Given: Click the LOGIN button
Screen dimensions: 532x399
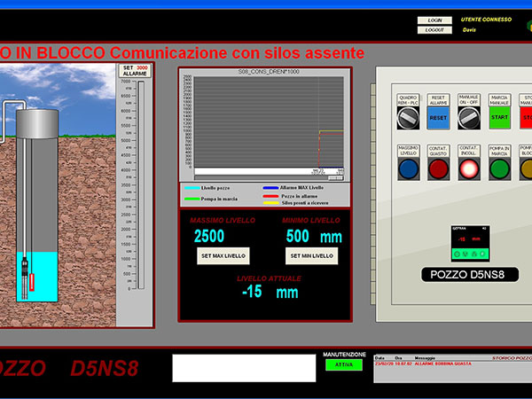Looking at the screenshot, I should pos(434,20).
